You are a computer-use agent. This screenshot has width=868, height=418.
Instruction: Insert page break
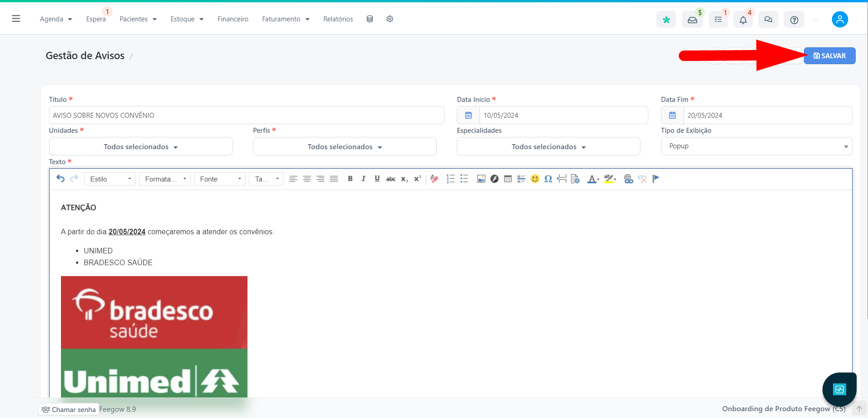point(562,179)
